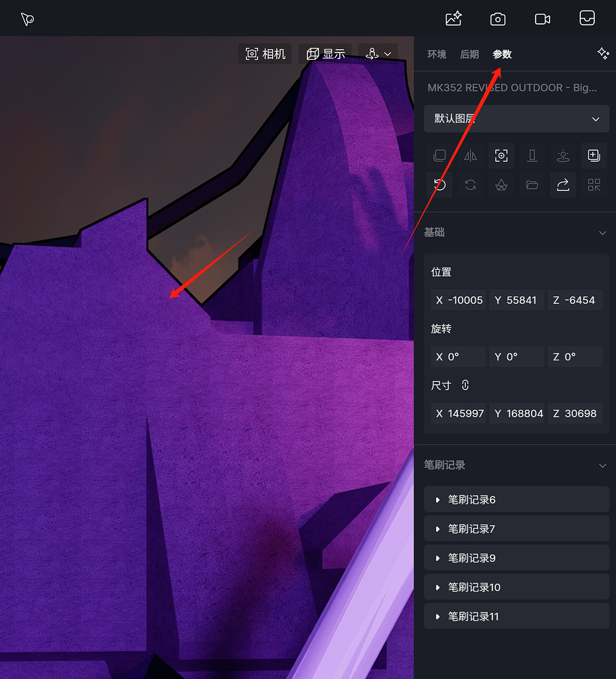Click the reset counterclockwise arrow icon
616x679 pixels.
[x=439, y=185]
